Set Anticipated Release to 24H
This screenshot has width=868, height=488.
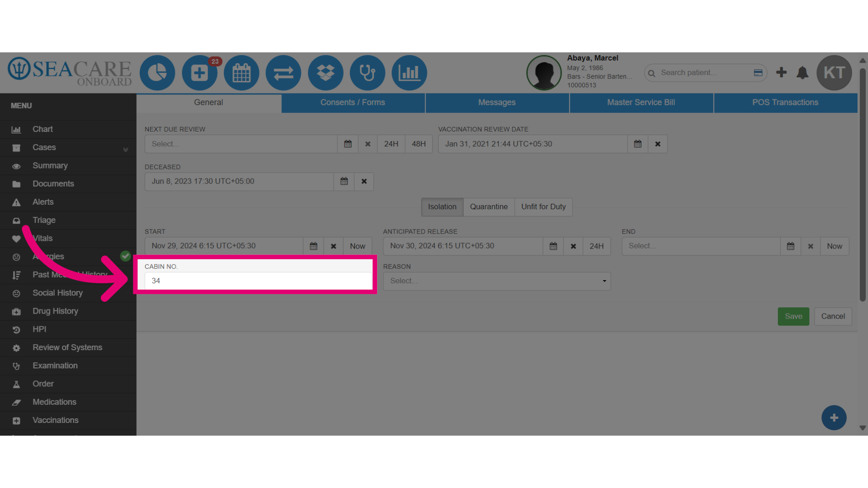597,246
